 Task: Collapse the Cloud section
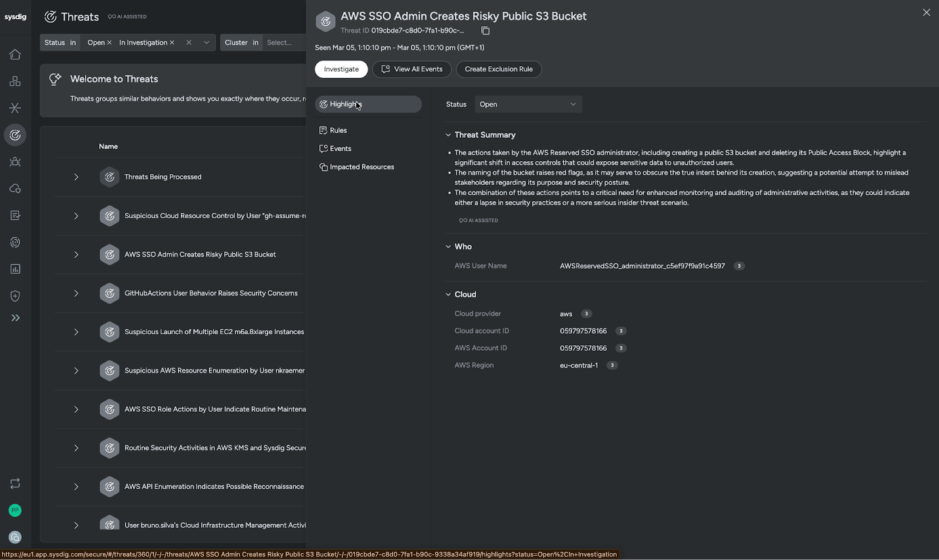448,294
